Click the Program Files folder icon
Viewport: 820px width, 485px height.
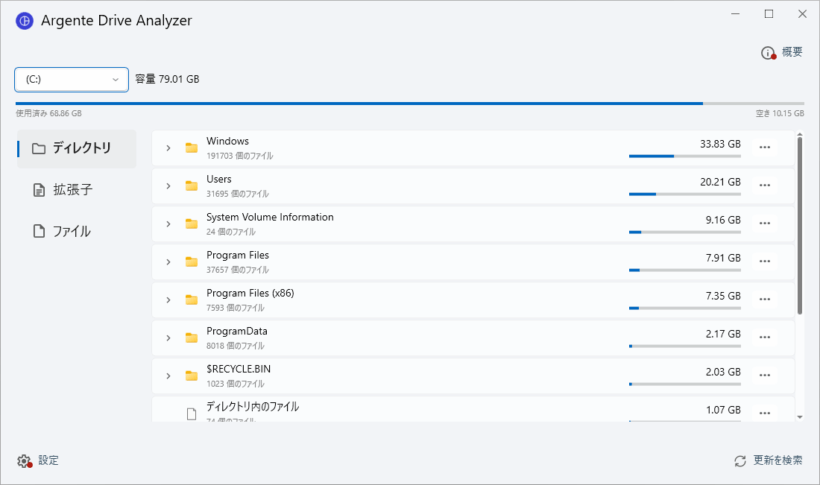(191, 262)
